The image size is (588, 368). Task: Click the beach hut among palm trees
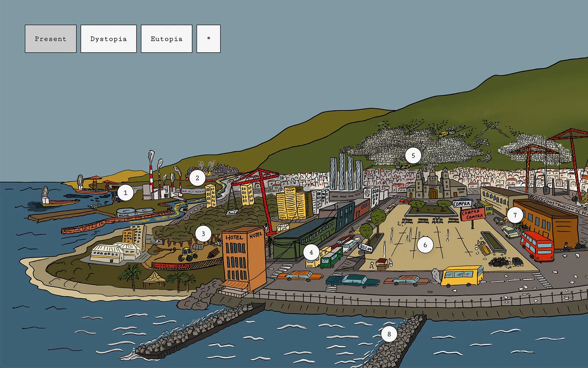(x=154, y=280)
